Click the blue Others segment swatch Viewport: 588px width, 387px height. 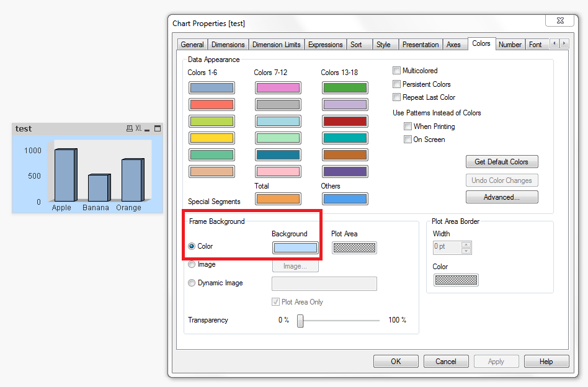pos(345,198)
